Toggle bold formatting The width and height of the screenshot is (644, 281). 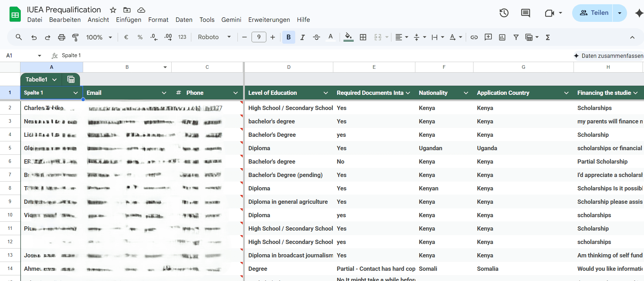tap(289, 37)
